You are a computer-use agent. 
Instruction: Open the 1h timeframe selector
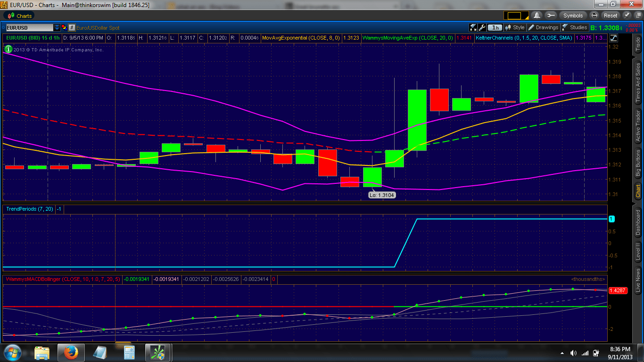click(x=495, y=27)
